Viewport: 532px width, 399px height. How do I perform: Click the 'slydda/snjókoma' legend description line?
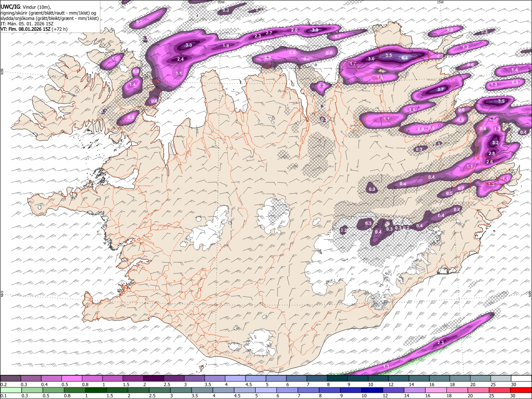[x=49, y=18]
